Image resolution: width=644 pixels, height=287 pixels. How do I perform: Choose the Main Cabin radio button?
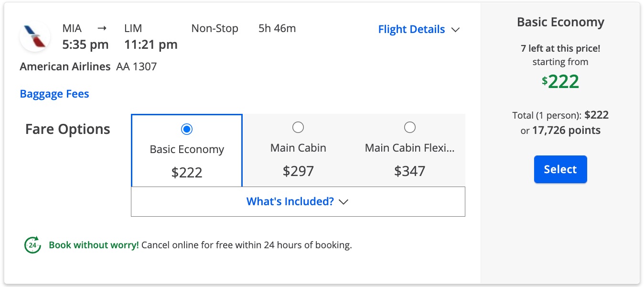click(x=298, y=127)
